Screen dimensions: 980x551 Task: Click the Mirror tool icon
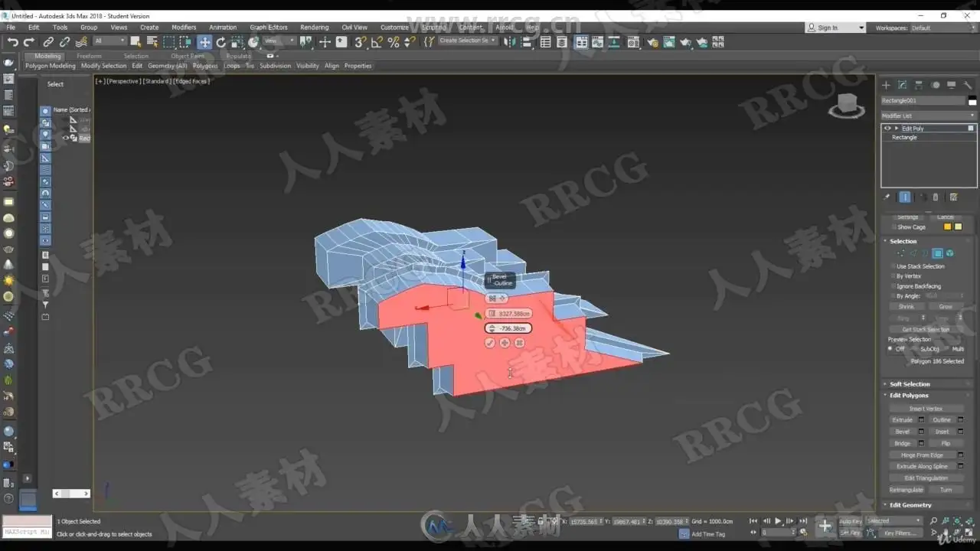coord(511,42)
